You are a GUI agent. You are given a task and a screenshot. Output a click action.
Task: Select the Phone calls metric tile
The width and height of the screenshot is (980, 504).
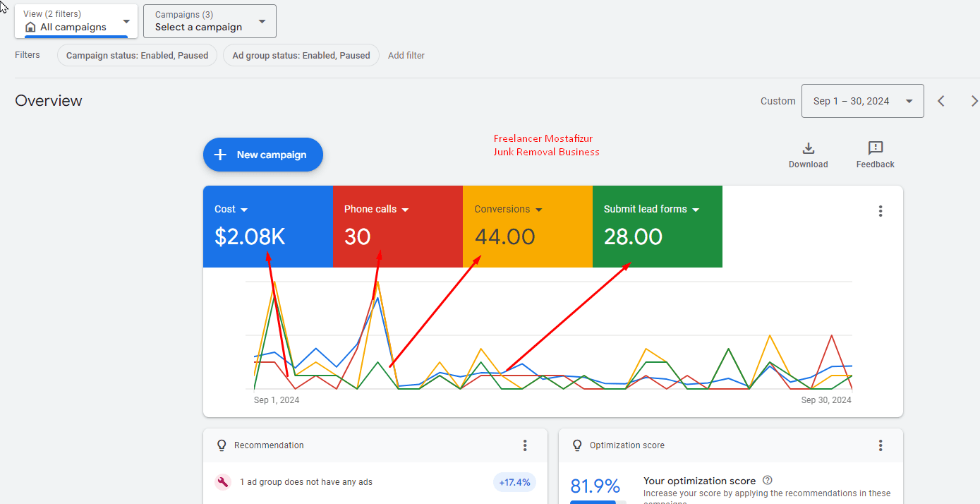coord(397,227)
